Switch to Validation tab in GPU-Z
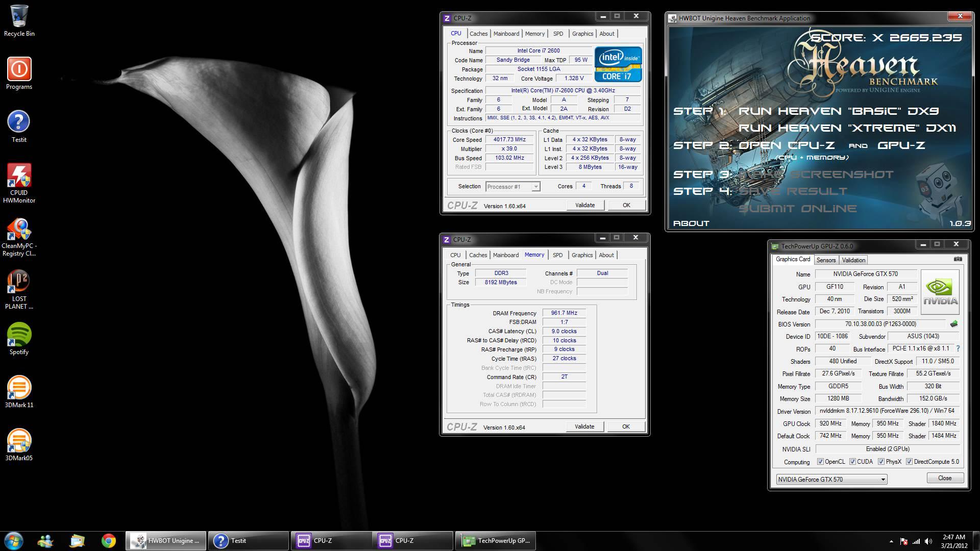This screenshot has height=551, width=980. [x=853, y=260]
